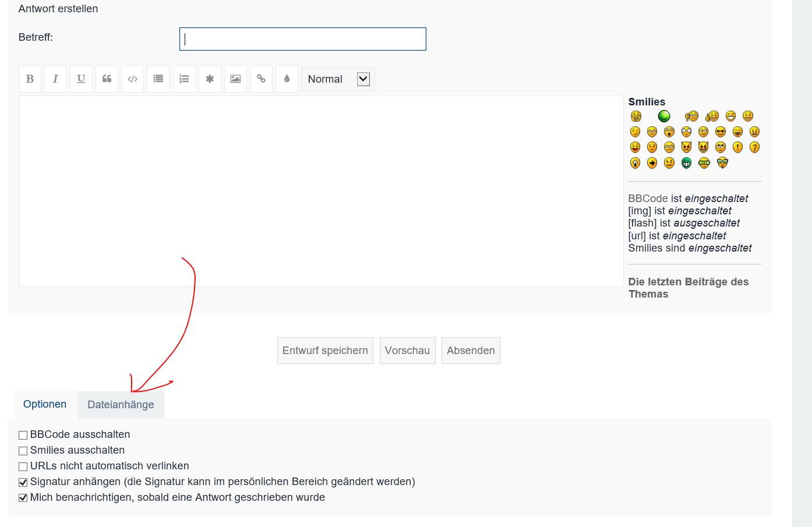The width and height of the screenshot is (812, 527).
Task: Select the Optionen tab
Action: 45,404
